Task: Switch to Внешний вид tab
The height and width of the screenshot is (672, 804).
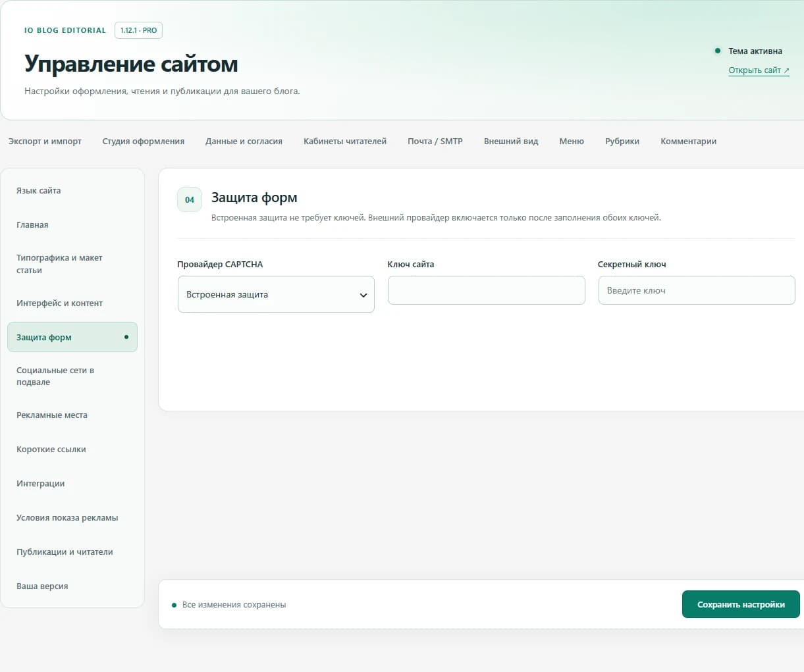Action: pos(511,142)
